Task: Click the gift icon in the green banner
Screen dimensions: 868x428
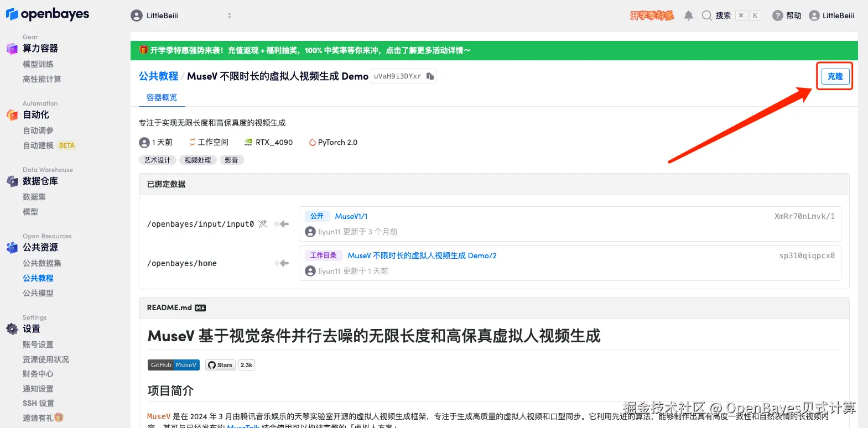Action: [x=143, y=50]
